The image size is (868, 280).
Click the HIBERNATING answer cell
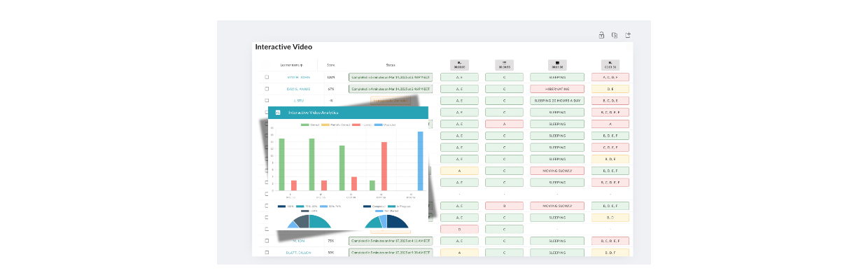click(557, 89)
